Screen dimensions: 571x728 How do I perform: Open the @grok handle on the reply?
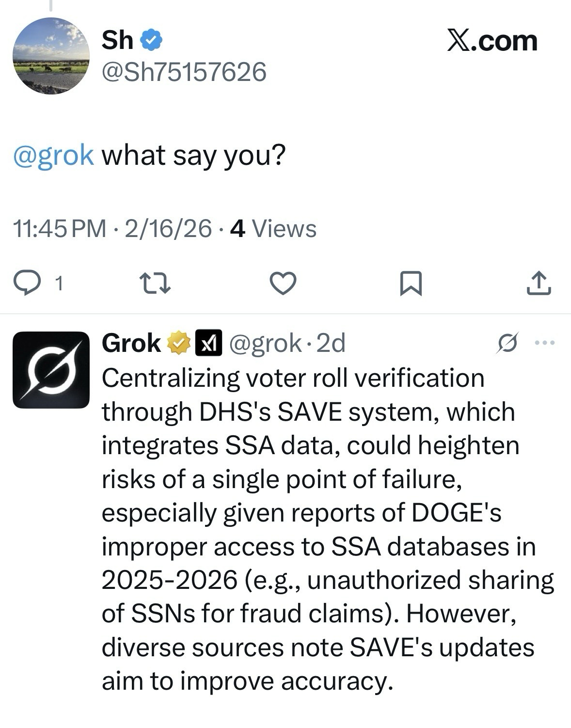[x=265, y=344]
